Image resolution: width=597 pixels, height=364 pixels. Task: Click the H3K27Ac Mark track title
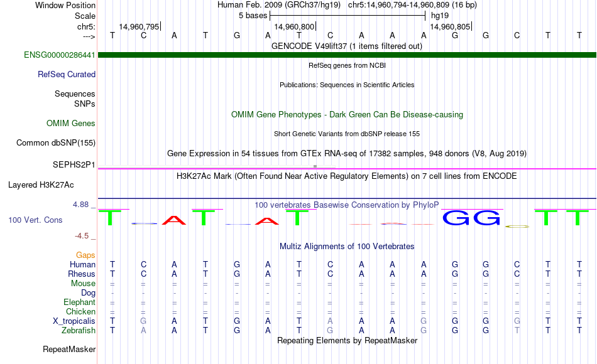tap(347, 176)
